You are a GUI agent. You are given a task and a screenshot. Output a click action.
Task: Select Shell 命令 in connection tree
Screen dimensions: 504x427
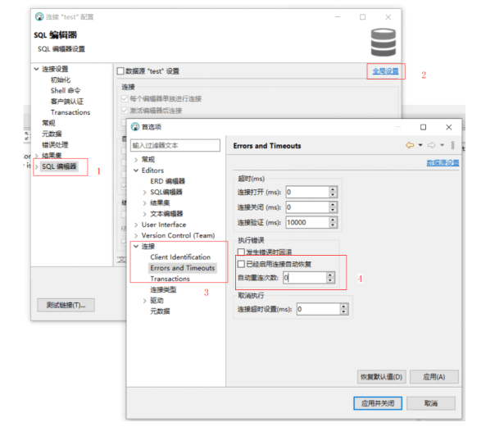tap(66, 91)
